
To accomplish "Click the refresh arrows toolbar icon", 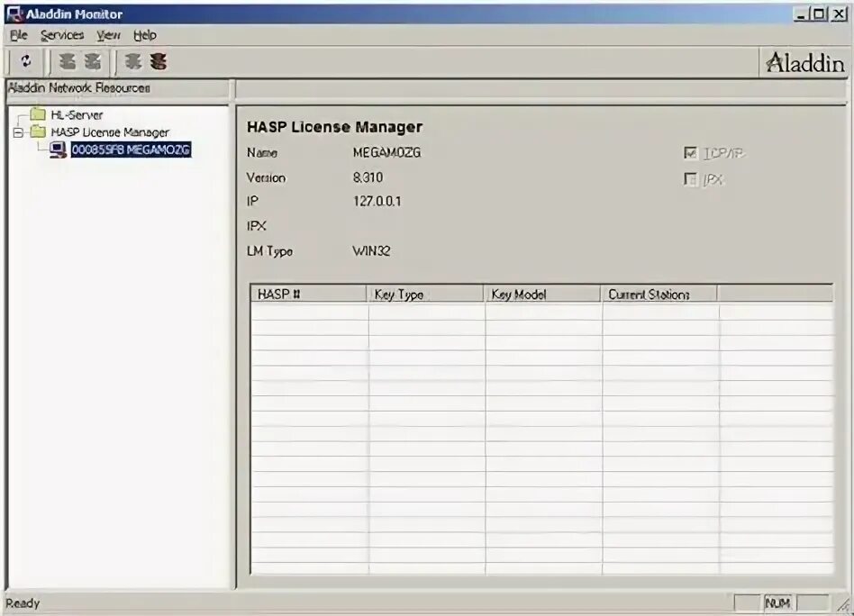I will coord(25,61).
